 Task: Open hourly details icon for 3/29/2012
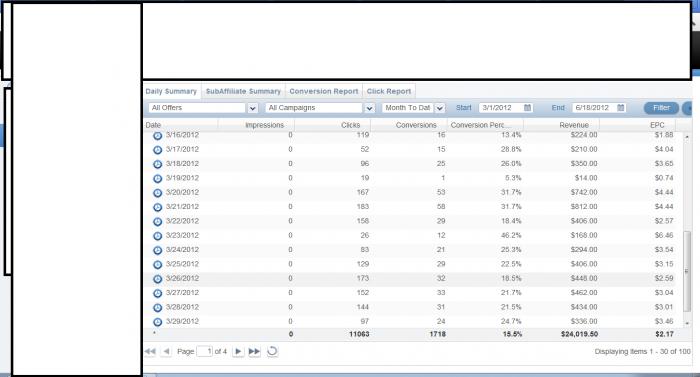point(158,322)
